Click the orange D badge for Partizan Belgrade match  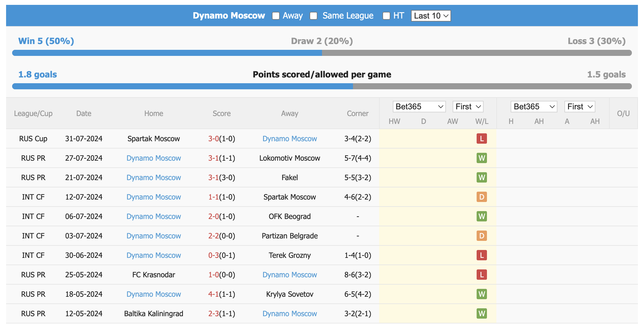[x=482, y=236]
